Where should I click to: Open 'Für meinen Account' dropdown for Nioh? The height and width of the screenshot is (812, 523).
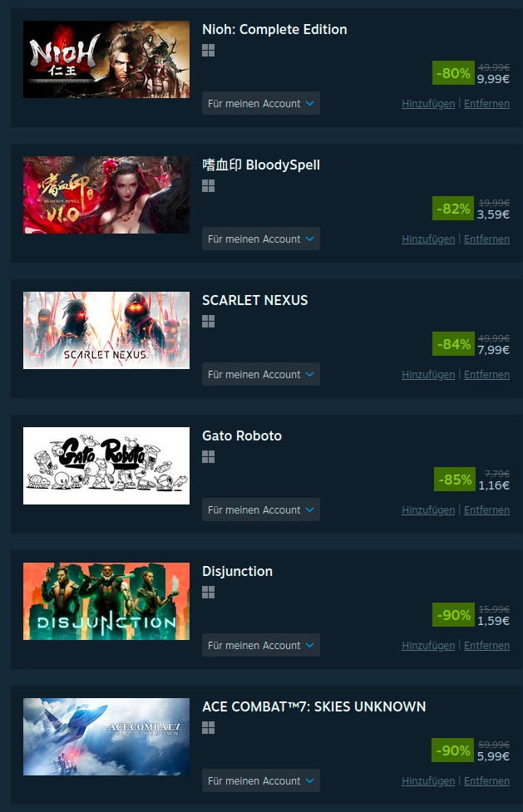click(261, 104)
